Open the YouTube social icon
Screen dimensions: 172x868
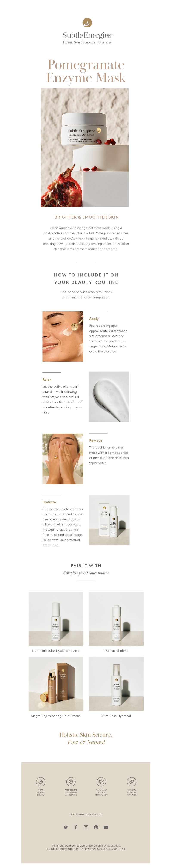106,827
